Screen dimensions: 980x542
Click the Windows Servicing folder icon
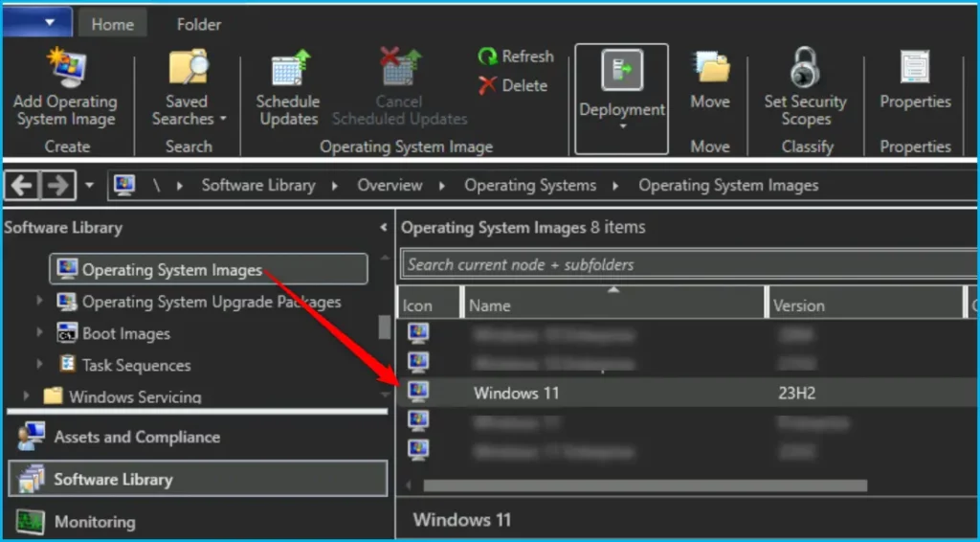pos(54,395)
